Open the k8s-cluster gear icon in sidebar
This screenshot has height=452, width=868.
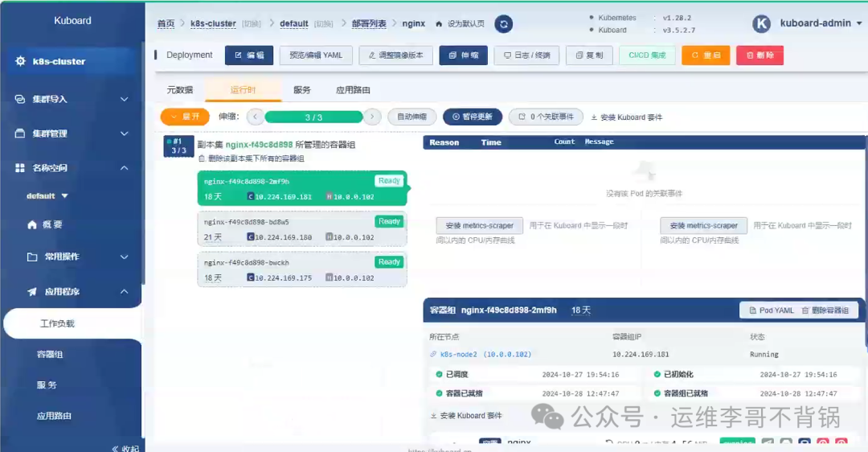pyautogui.click(x=20, y=61)
